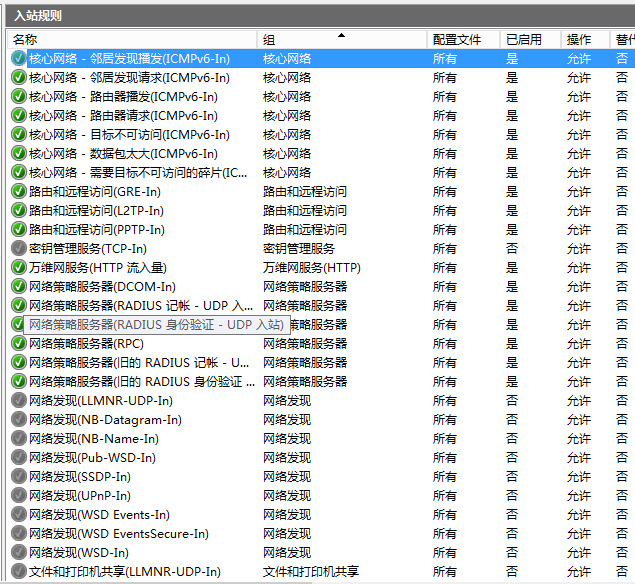The width and height of the screenshot is (635, 584).
Task: Click the status icon of 路由和远程访问(L2TP-In)
Action: tap(19, 210)
